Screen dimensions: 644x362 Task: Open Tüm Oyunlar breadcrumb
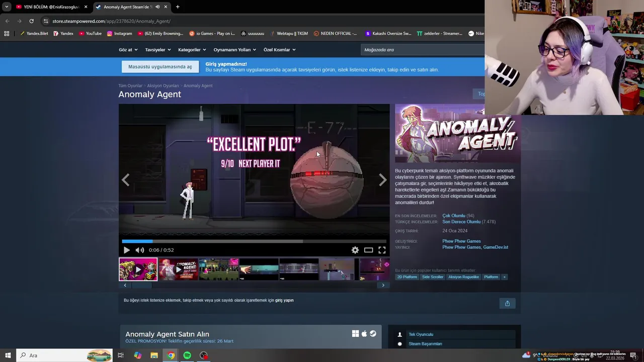(130, 85)
